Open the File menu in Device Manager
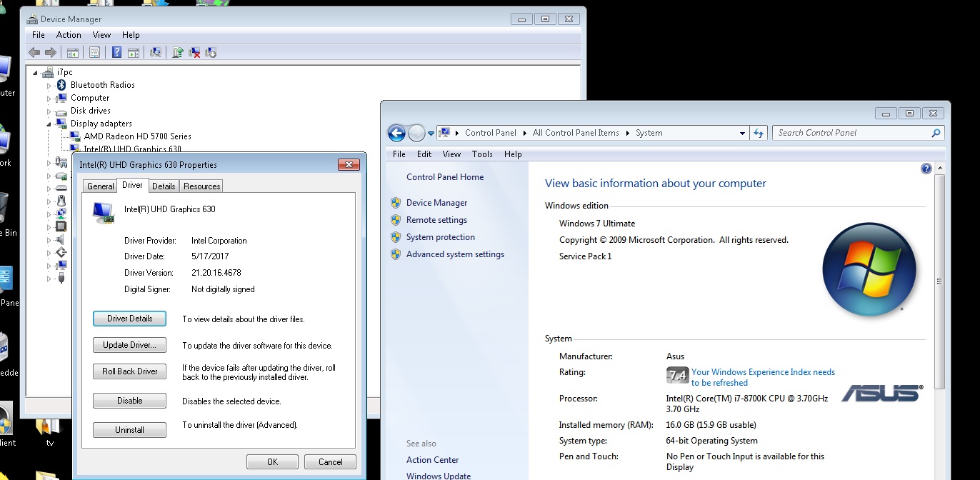The image size is (980, 480). [x=39, y=35]
